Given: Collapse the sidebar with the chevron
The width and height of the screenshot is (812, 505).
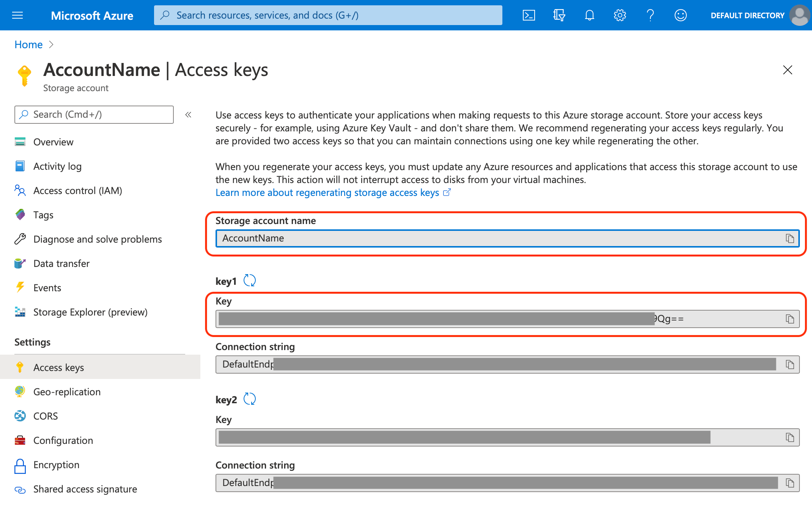Looking at the screenshot, I should click(188, 115).
